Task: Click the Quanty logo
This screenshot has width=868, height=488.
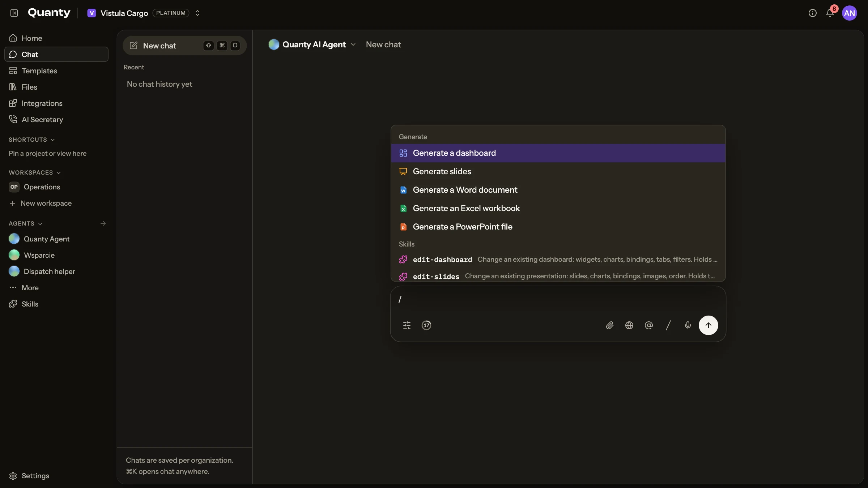Action: tap(49, 13)
